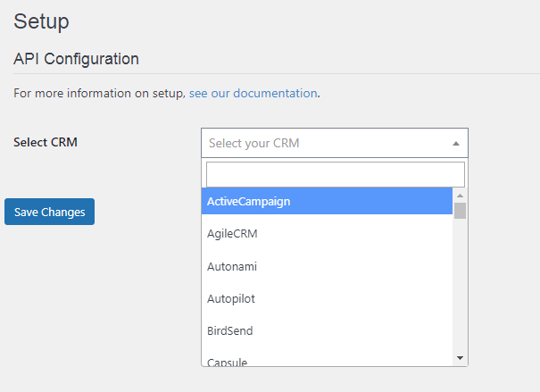Select the Autopilot option
The width and height of the screenshot is (540, 392).
[327, 298]
